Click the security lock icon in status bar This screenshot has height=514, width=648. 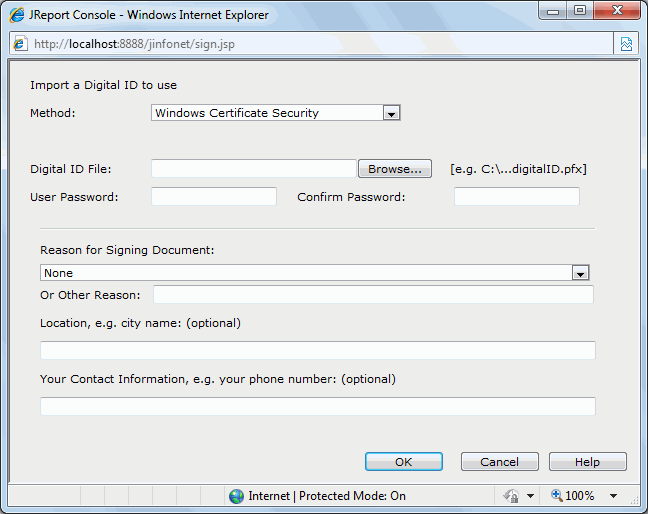click(x=511, y=496)
